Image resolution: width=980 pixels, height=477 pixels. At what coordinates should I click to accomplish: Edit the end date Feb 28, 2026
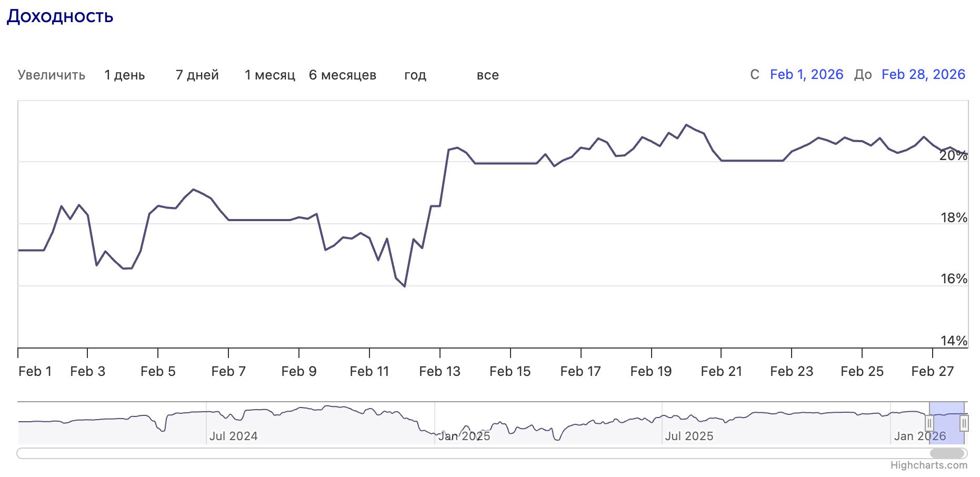click(x=923, y=74)
